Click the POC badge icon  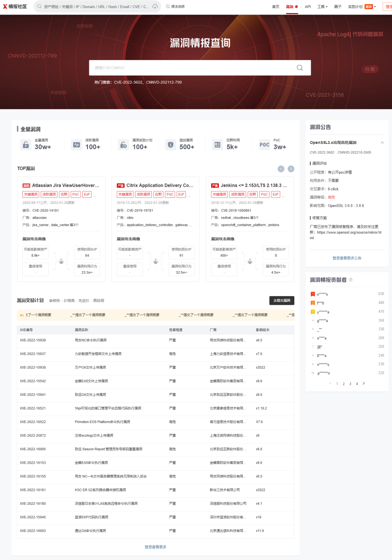pyautogui.click(x=265, y=145)
